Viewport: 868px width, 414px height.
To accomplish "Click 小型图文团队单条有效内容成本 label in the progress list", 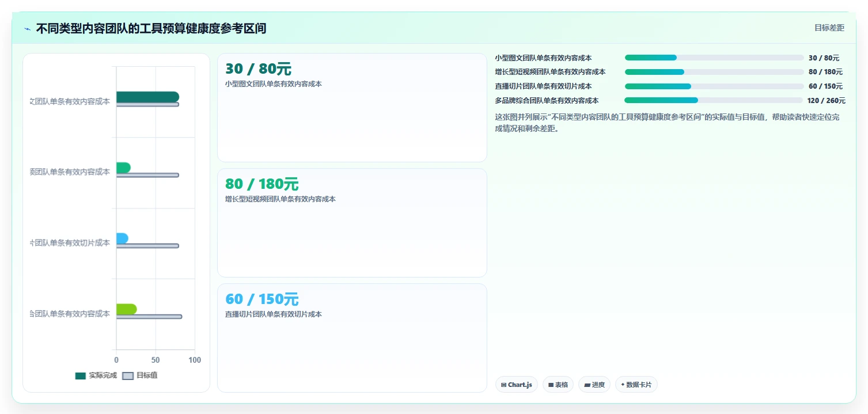I will [x=543, y=58].
